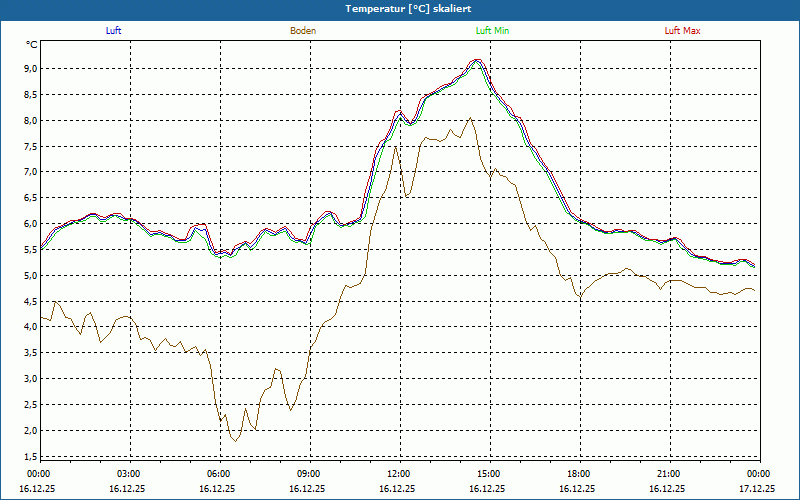Click the 5,0 tick label on the y-axis
This screenshot has height=500, width=800.
[30, 276]
